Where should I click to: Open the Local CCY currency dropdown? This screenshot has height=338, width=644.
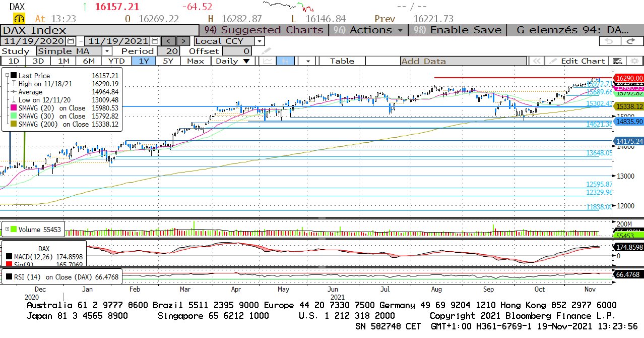[x=260, y=41]
